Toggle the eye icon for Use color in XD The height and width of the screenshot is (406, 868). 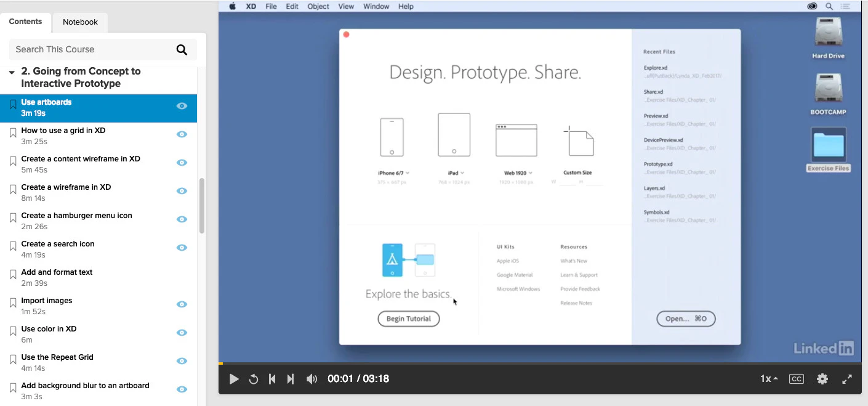point(182,332)
